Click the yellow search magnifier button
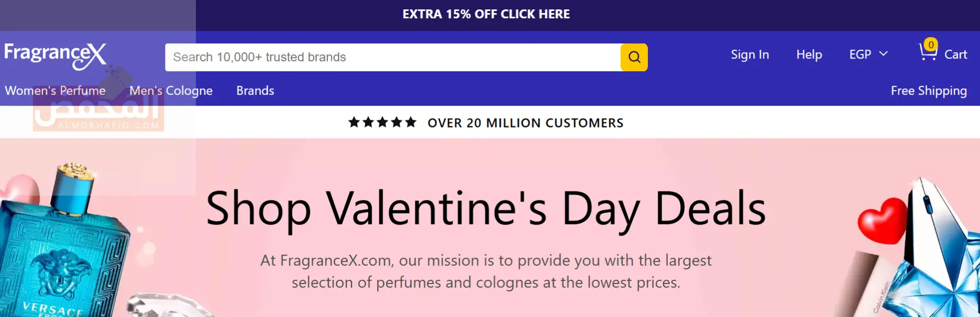 click(634, 57)
